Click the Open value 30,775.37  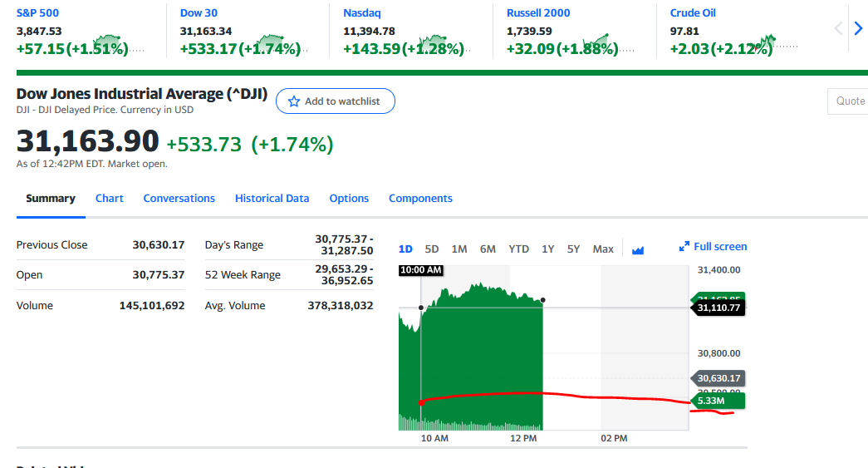coord(159,274)
